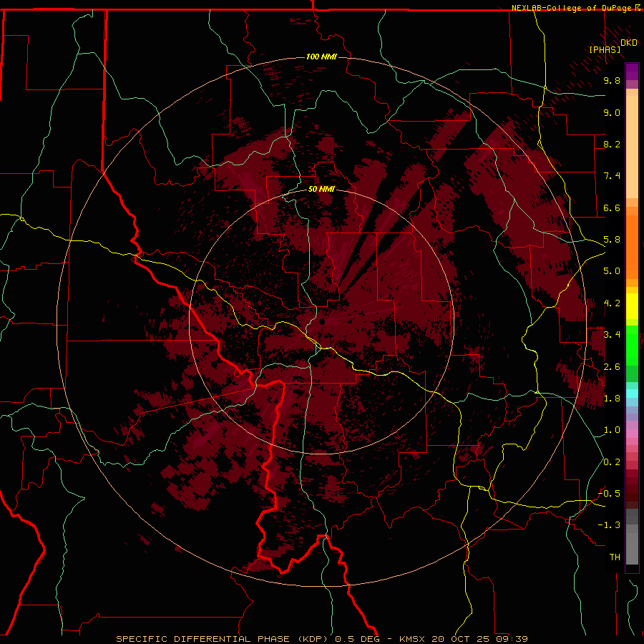Click the -0.5 legend value
This screenshot has height=644, width=644.
(x=609, y=493)
